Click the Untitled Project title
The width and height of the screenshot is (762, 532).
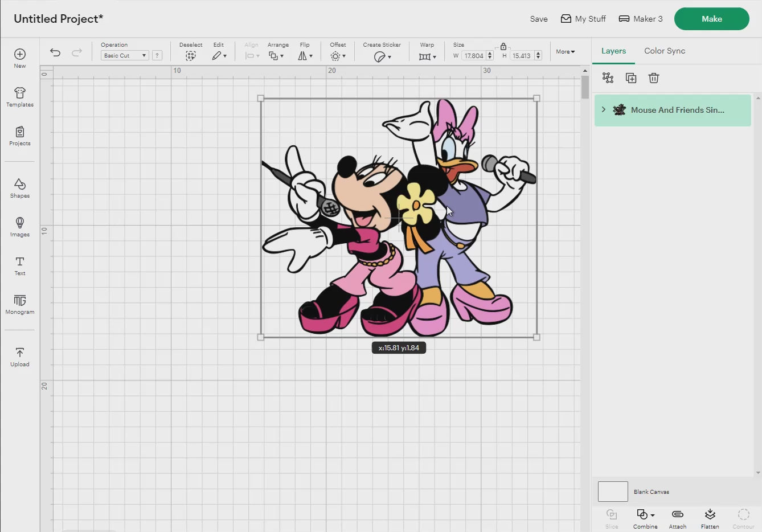click(59, 18)
